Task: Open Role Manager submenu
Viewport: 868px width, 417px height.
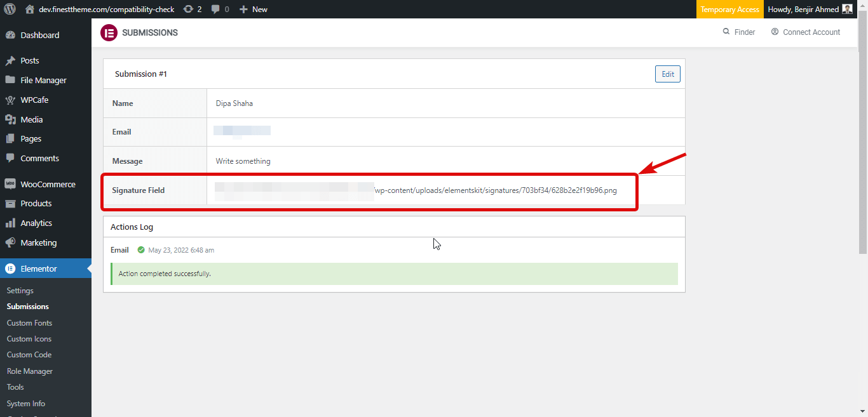Action: tap(30, 371)
